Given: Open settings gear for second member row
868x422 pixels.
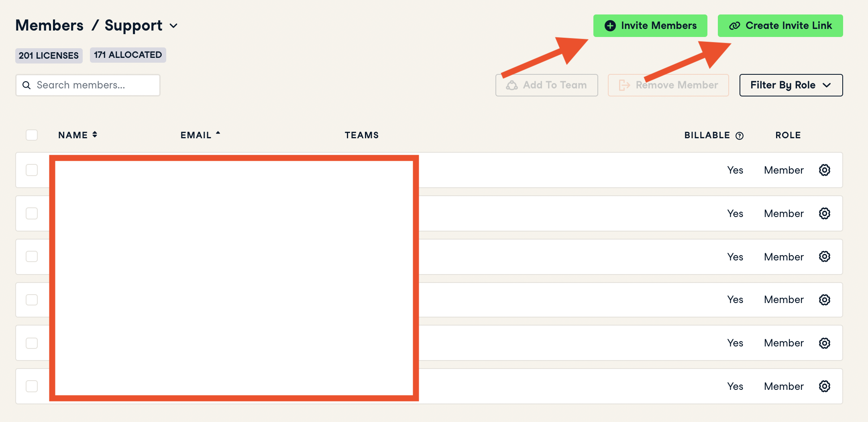Looking at the screenshot, I should pos(824,213).
